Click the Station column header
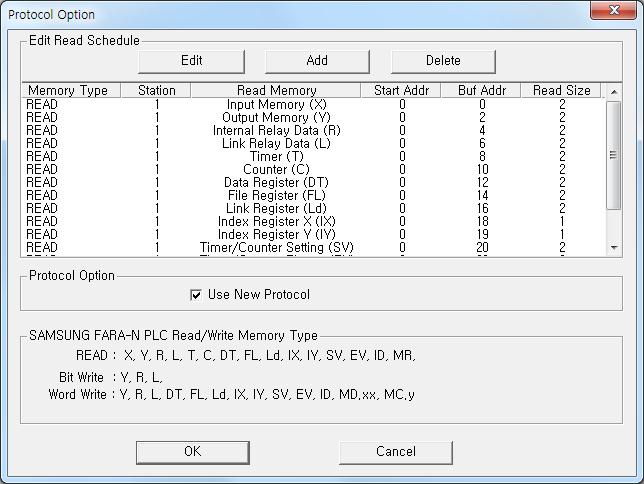The width and height of the screenshot is (644, 484). 157,90
